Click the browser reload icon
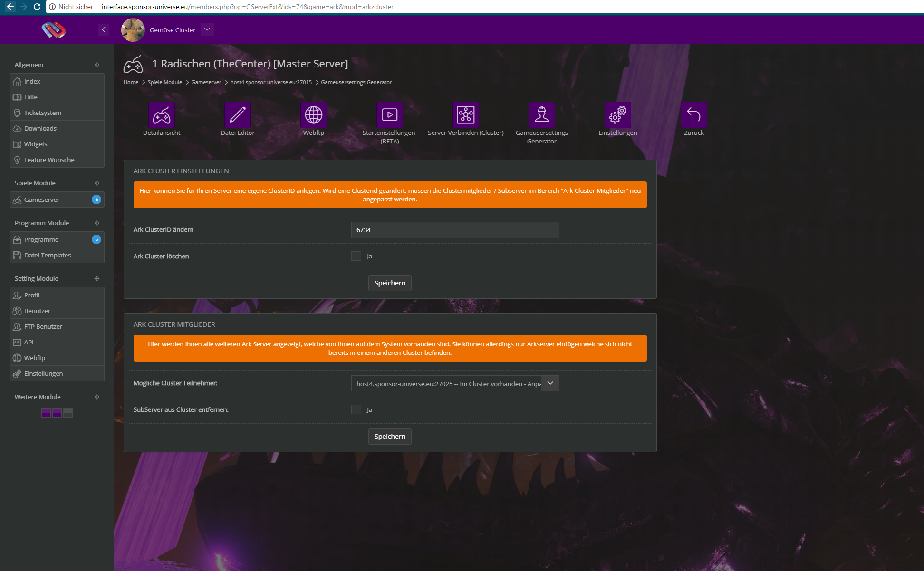924x571 pixels. [37, 7]
